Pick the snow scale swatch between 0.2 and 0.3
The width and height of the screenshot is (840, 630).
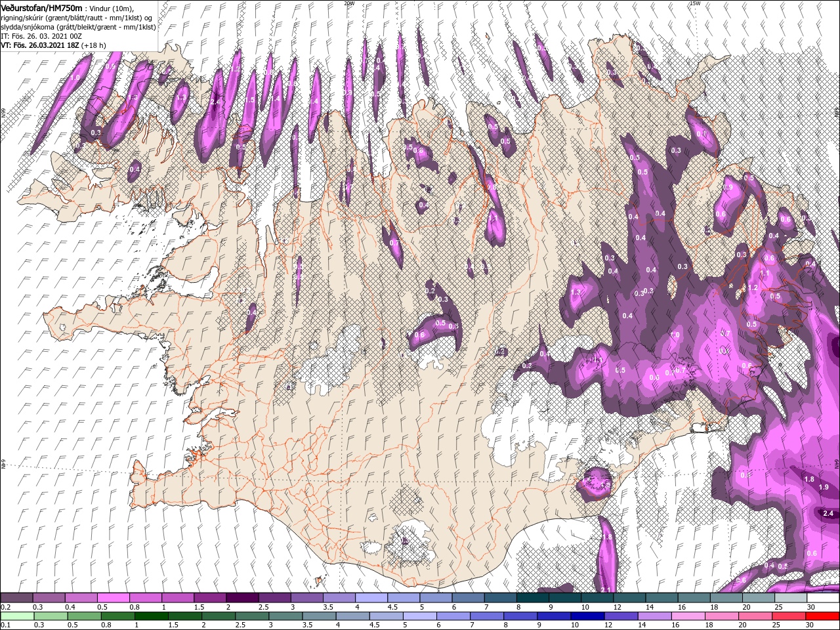click(x=16, y=598)
